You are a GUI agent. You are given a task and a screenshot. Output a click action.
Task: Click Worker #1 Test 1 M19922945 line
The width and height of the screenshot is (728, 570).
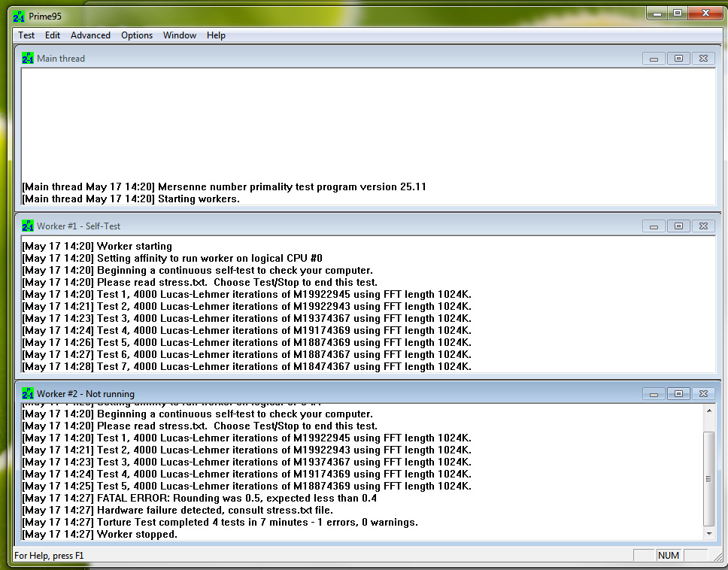pyautogui.click(x=247, y=294)
